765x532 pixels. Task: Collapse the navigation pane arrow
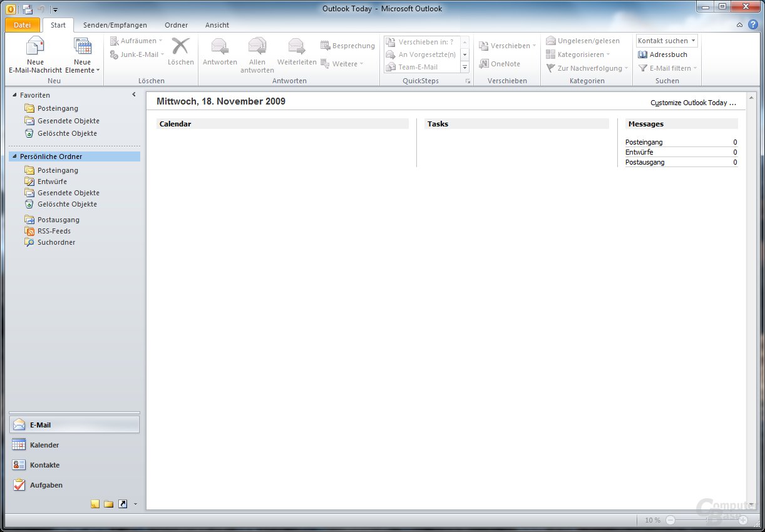click(134, 95)
